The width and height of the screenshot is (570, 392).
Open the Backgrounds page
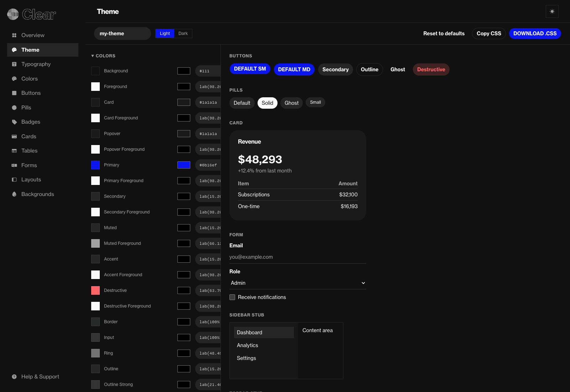click(43, 194)
